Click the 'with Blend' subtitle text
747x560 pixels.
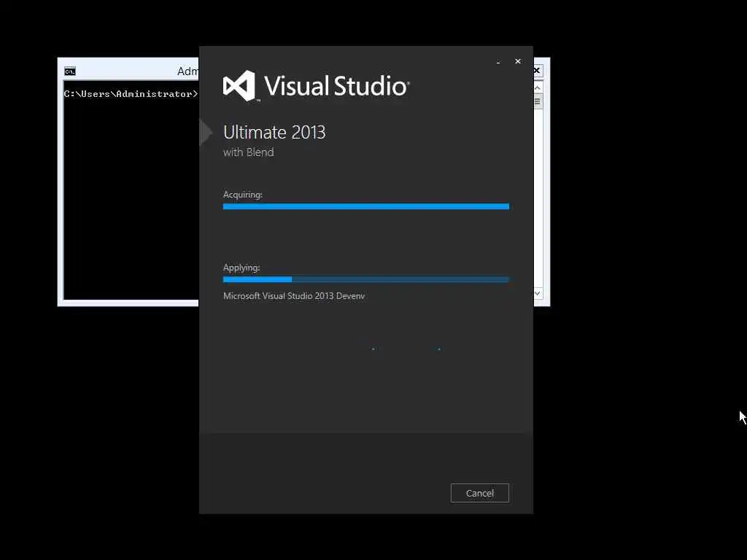tap(249, 152)
